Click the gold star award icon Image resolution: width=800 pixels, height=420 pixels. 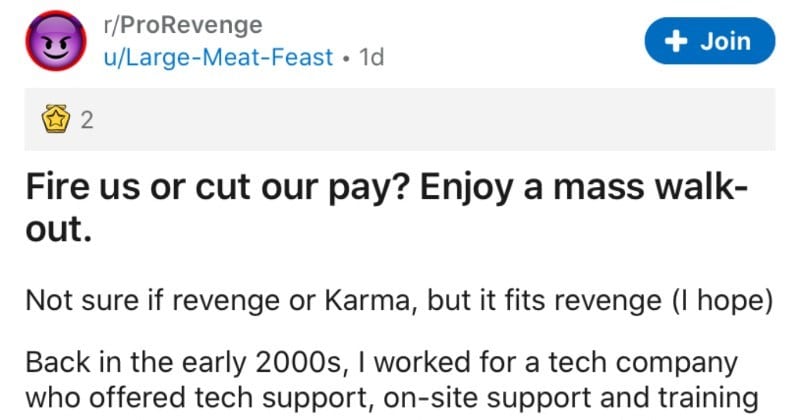point(56,119)
